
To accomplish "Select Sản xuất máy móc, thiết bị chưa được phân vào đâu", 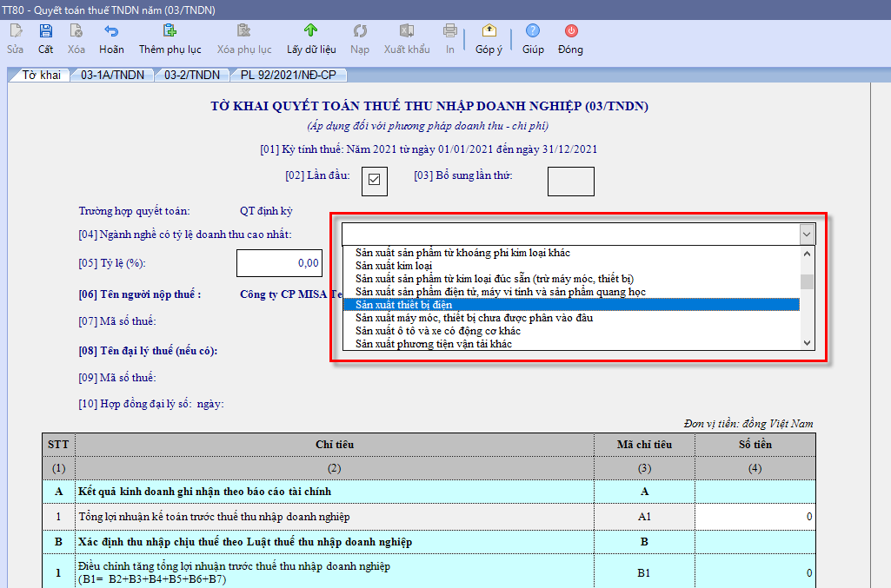I will point(571,318).
